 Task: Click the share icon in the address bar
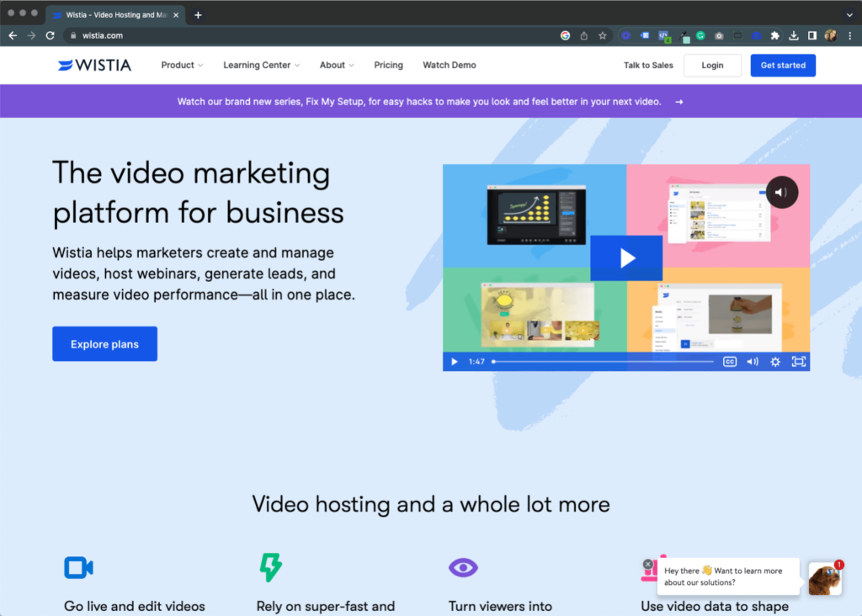(584, 35)
